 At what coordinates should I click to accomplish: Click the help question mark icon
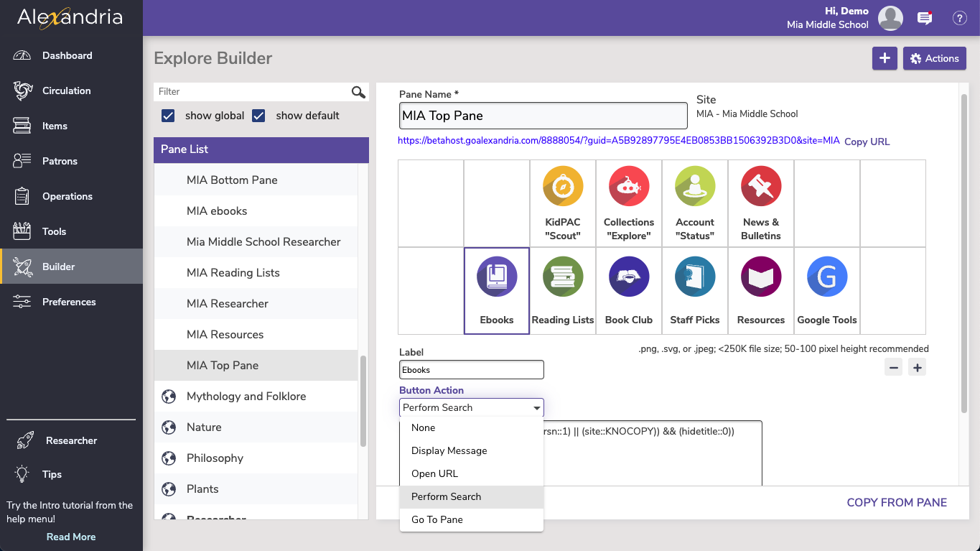coord(959,19)
